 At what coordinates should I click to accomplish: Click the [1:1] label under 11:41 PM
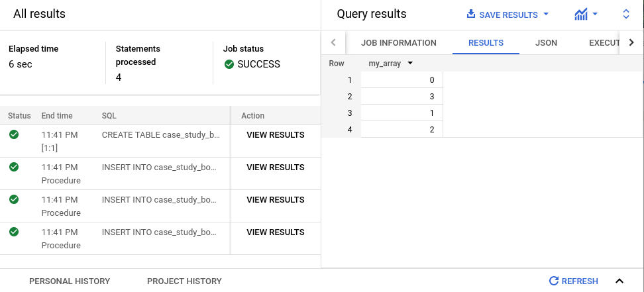point(49,148)
